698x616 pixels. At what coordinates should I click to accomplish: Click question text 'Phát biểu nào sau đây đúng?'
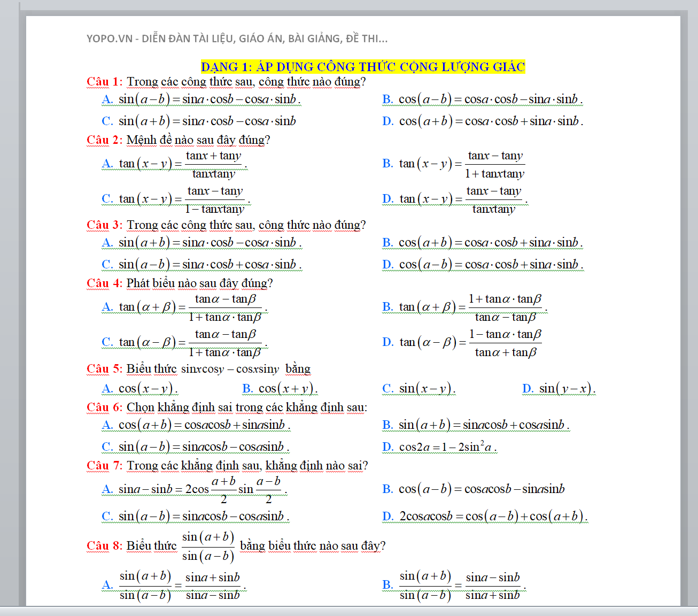(x=199, y=283)
